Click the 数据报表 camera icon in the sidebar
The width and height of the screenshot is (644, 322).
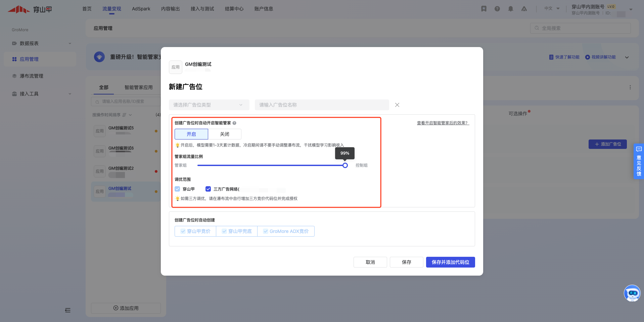(x=14, y=43)
